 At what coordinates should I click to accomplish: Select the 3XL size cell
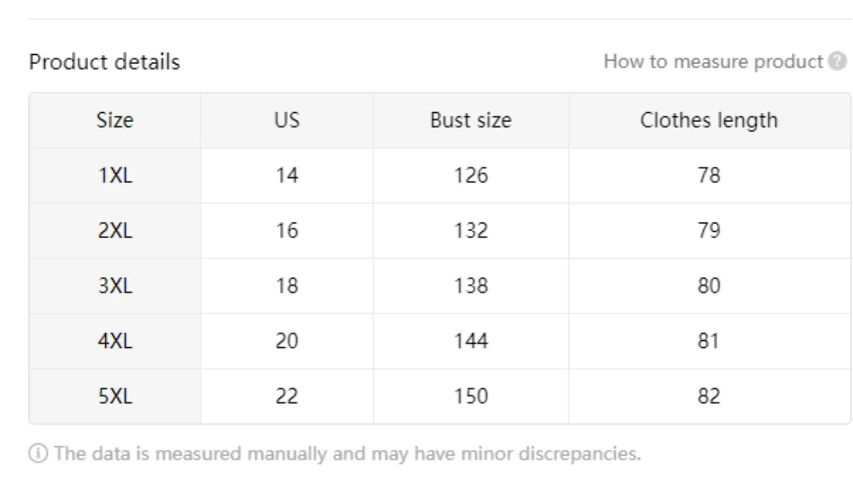[x=115, y=285]
